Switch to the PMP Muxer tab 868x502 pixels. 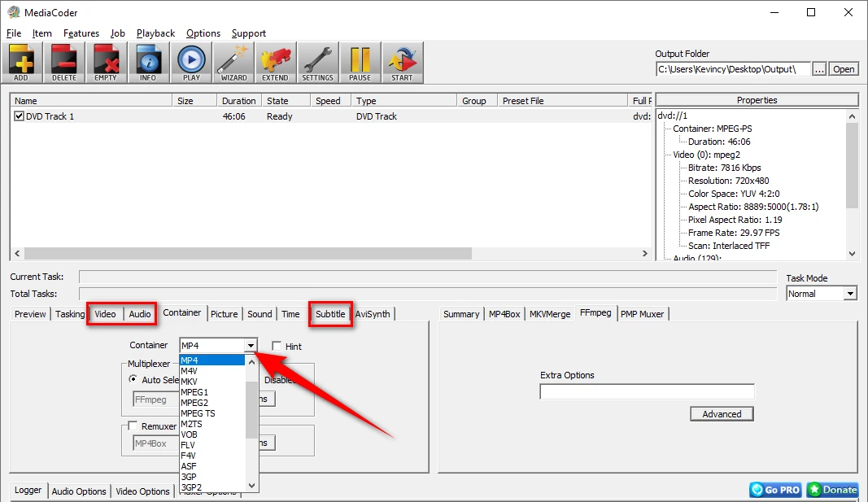click(x=642, y=314)
